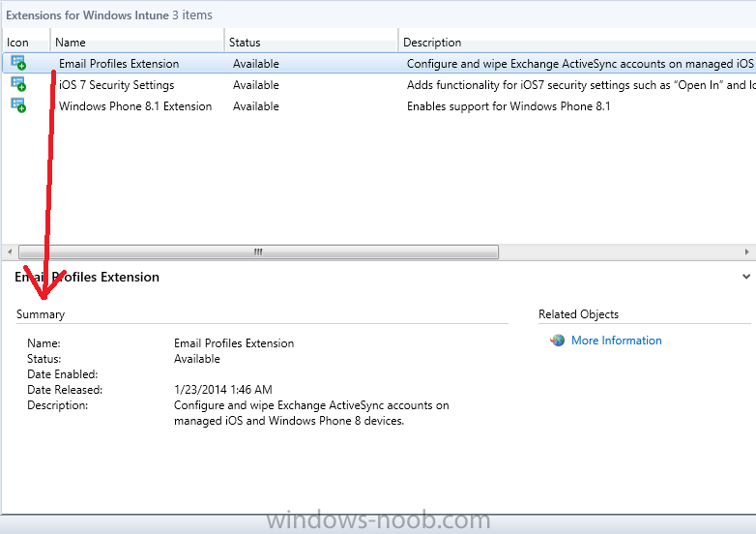This screenshot has height=534, width=756.
Task: Click the iOS 7 Security Settings row icon
Action: point(18,84)
